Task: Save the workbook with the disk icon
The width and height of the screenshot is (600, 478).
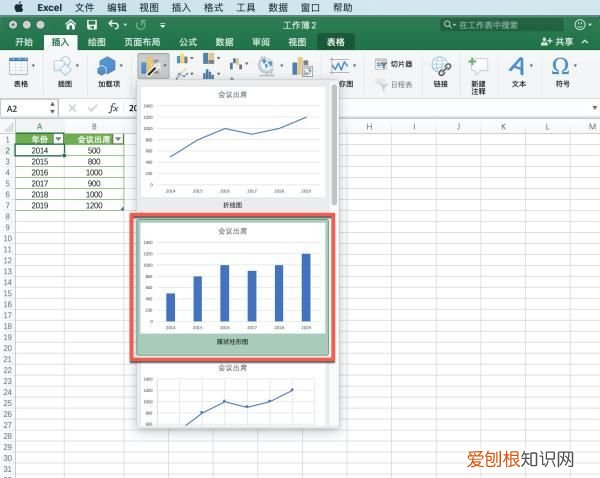Action: pos(92,25)
